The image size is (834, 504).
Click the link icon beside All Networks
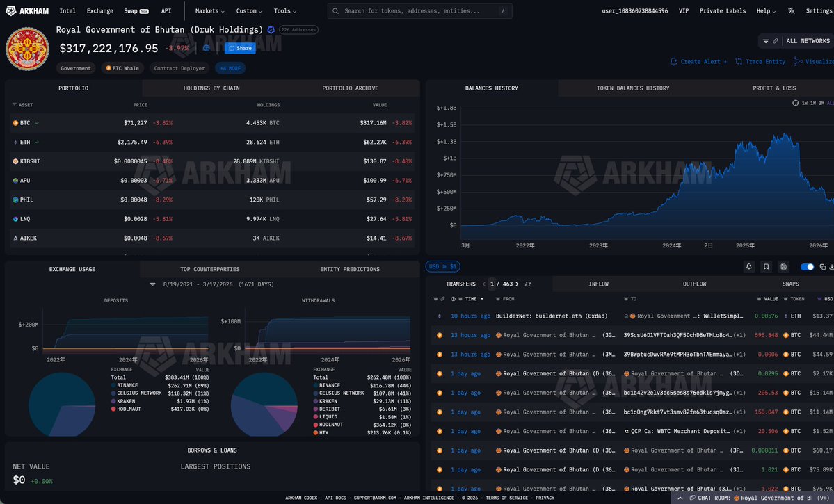776,41
